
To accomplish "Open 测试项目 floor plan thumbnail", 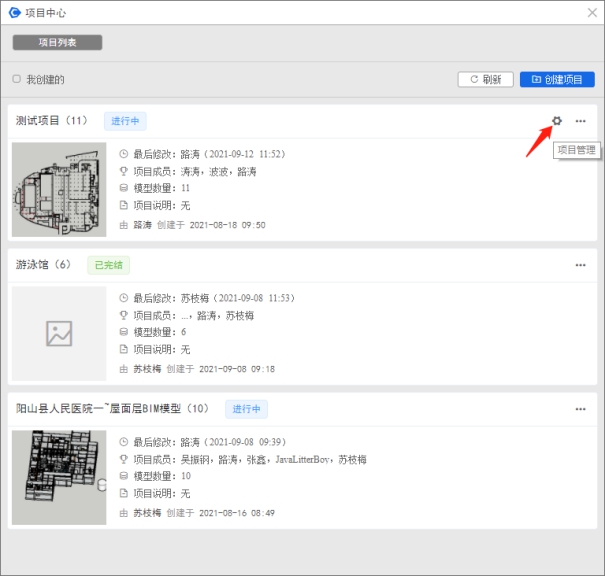I will [58, 189].
